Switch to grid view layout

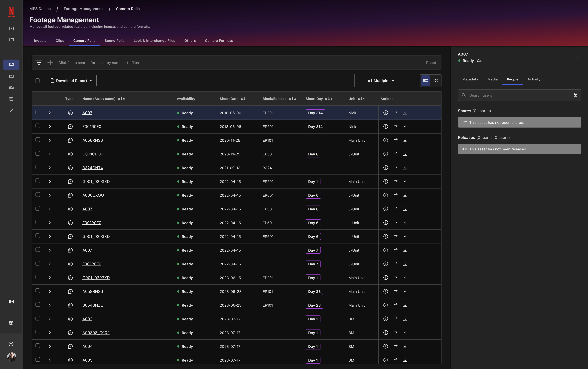pos(436,81)
